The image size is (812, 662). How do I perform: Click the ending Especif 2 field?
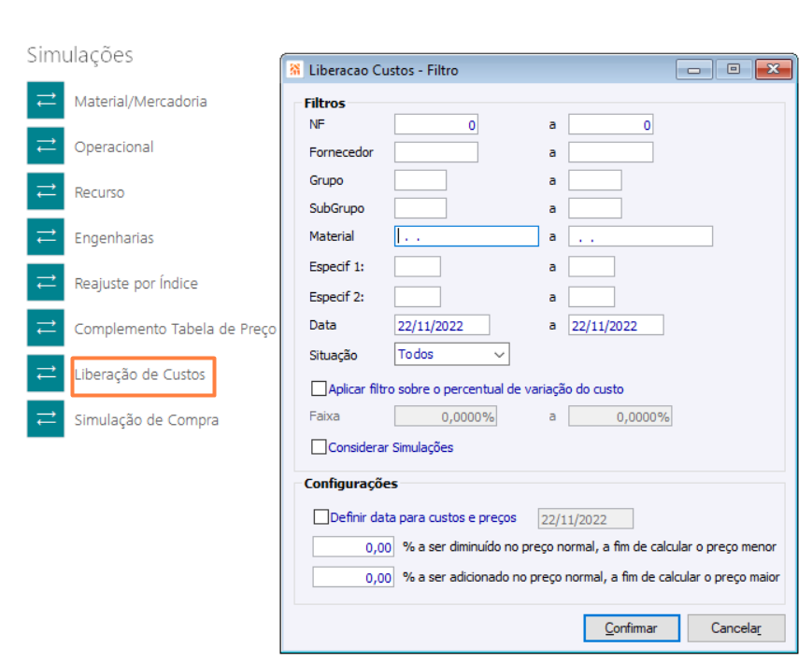(x=591, y=298)
